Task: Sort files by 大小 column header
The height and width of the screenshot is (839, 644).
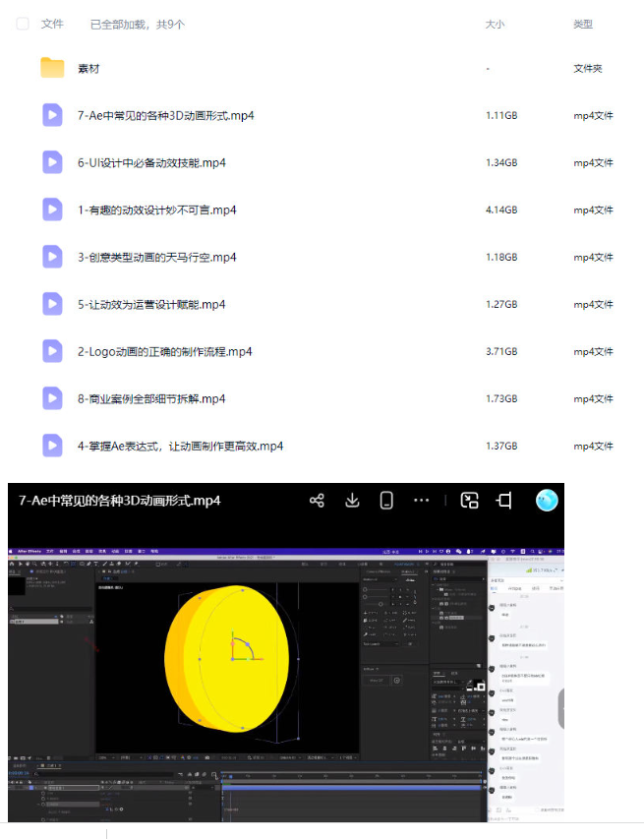Action: pos(495,24)
